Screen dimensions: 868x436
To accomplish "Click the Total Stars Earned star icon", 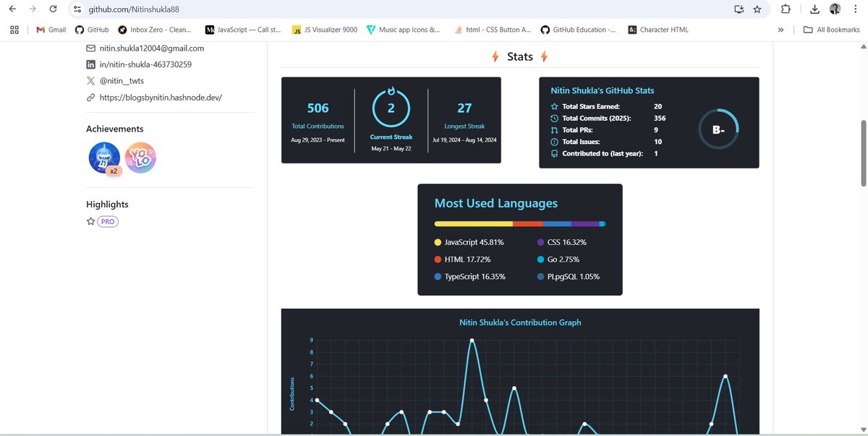I will pos(555,106).
